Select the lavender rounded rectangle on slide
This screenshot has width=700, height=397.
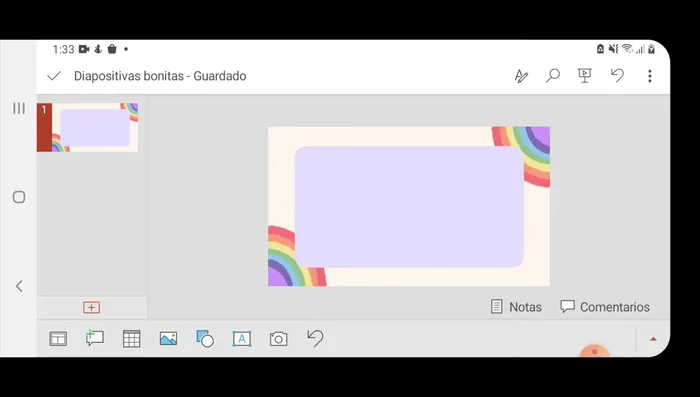[x=409, y=207]
